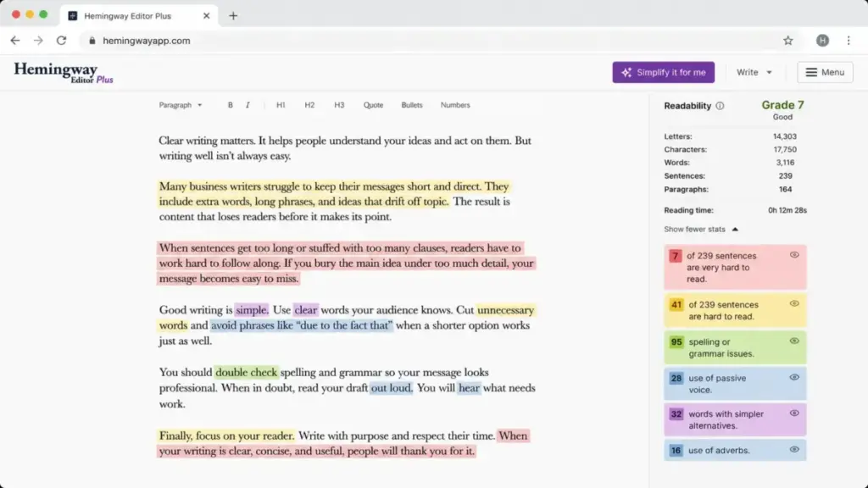Toggle visibility of very hard sentences highlight
The height and width of the screenshot is (488, 868).
pyautogui.click(x=794, y=255)
